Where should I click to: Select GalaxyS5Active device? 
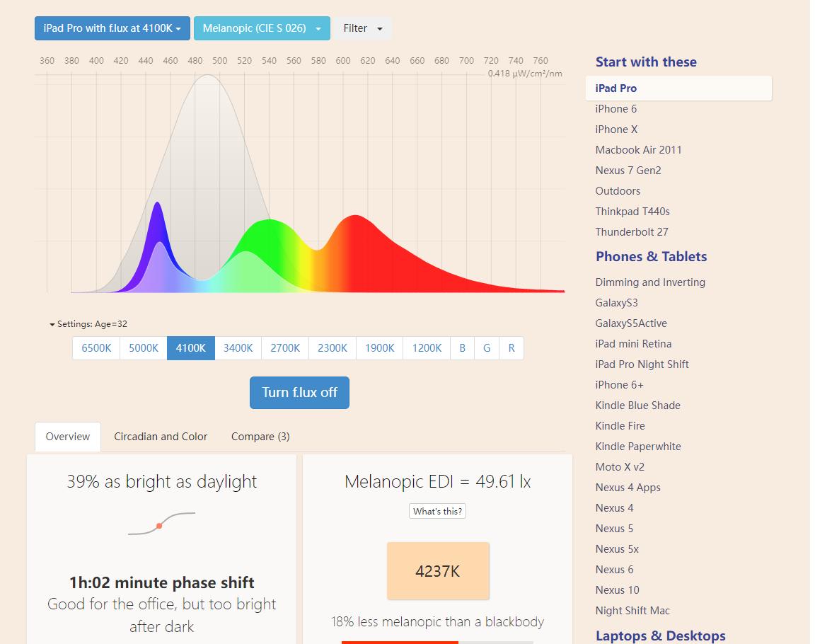[631, 323]
